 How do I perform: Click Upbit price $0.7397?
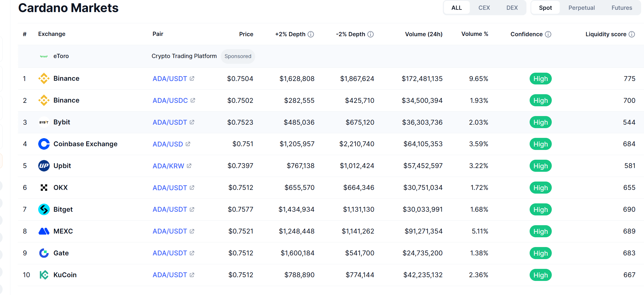click(240, 166)
